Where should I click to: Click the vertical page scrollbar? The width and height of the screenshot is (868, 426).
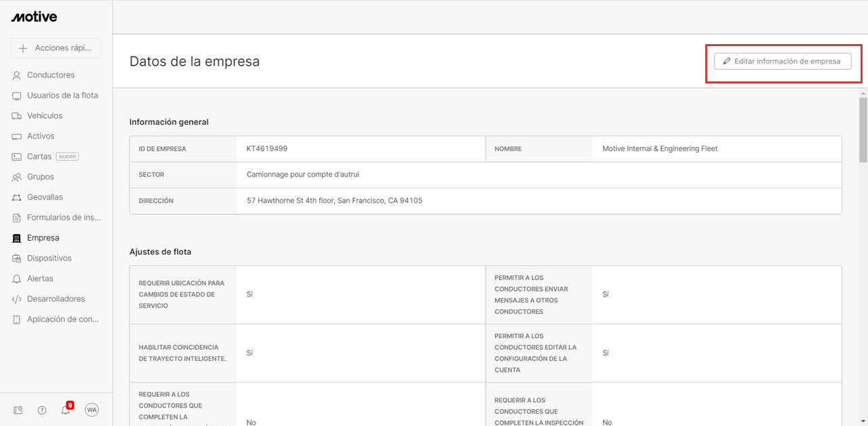(x=863, y=129)
